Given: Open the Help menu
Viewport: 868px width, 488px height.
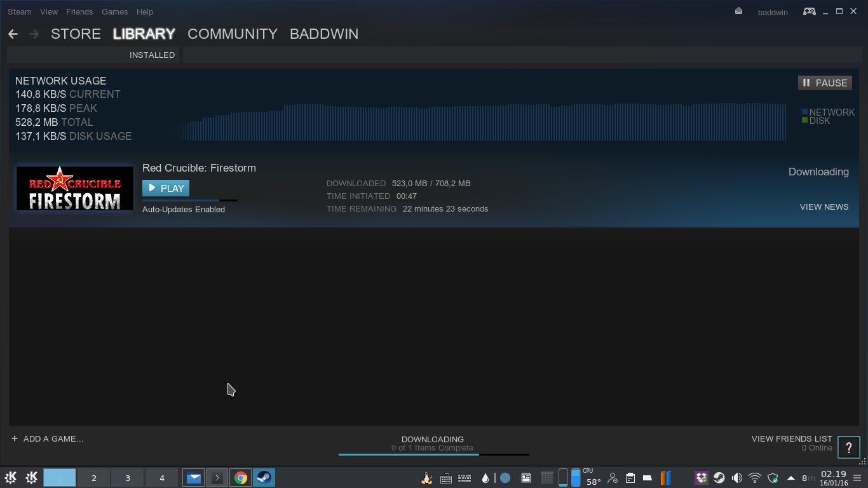Looking at the screenshot, I should click(145, 11).
